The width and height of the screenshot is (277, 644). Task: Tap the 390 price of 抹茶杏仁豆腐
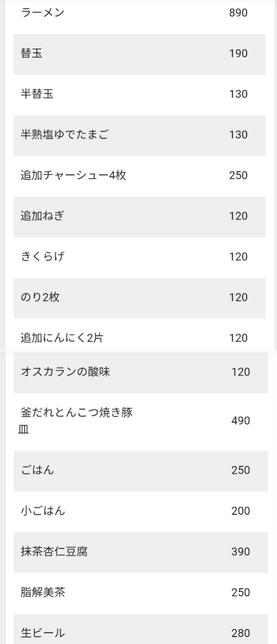[x=241, y=552]
